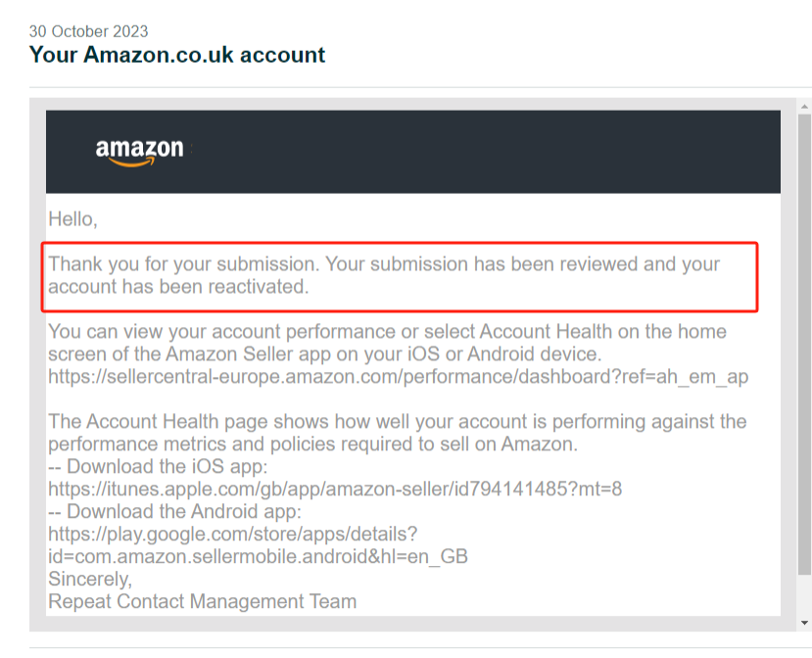Click the scrollbar down arrow
812x658 pixels.
804,623
